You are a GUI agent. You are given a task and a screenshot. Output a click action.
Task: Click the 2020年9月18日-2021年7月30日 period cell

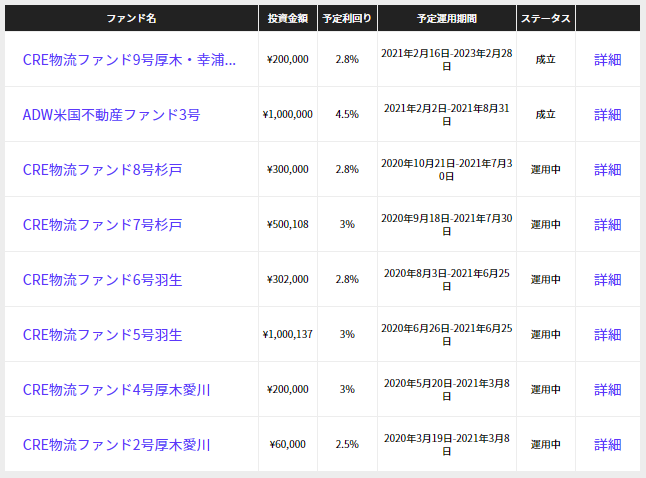(447, 224)
